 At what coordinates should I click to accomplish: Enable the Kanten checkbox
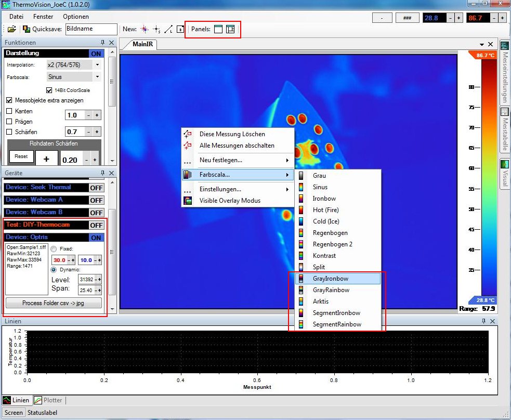(x=9, y=111)
